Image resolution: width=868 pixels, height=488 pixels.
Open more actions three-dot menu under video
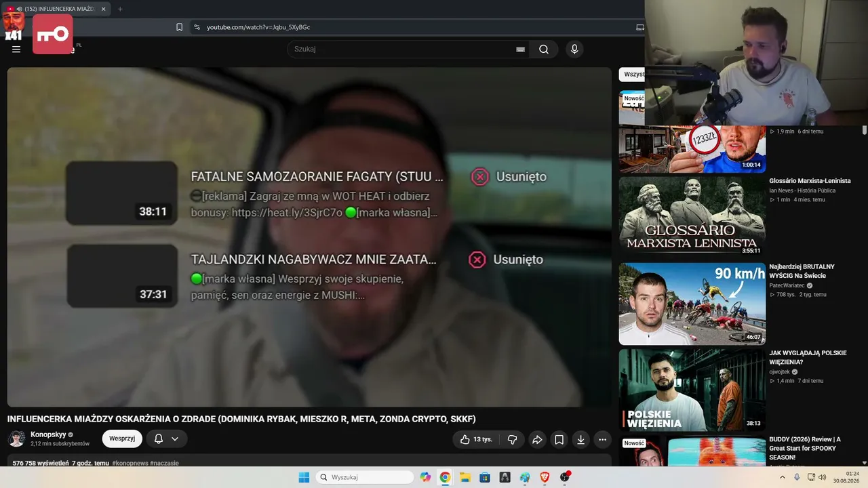click(602, 439)
